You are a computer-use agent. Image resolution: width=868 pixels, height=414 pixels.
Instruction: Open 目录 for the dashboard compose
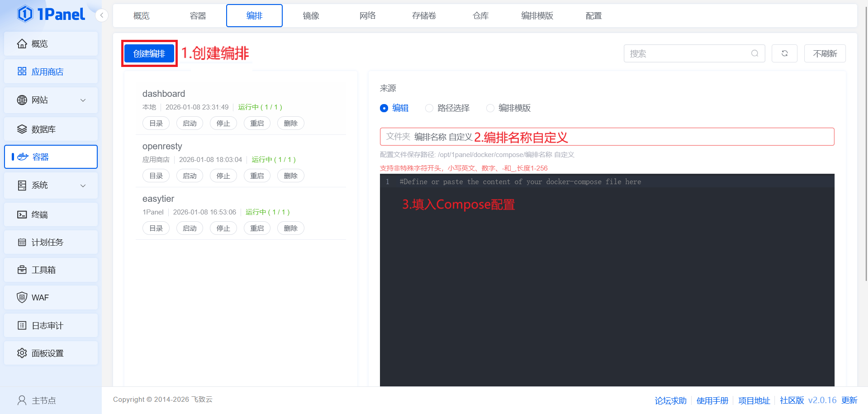tap(156, 123)
